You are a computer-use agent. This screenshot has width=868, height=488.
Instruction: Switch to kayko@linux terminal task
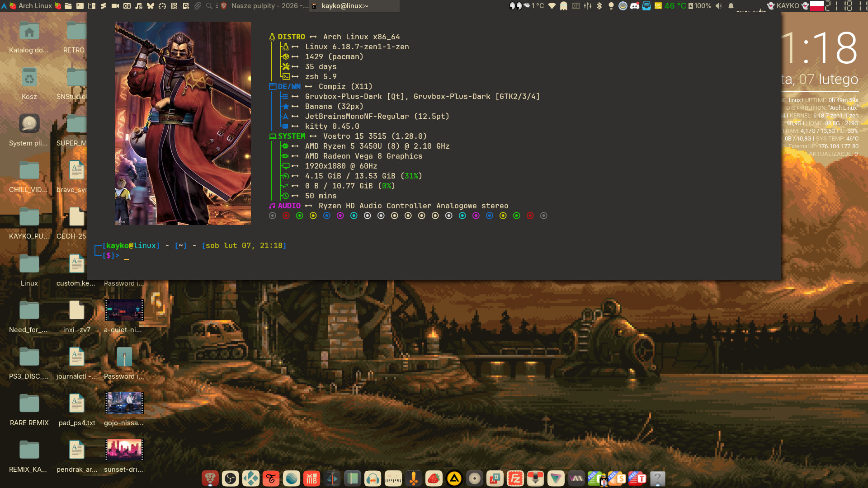(x=344, y=6)
